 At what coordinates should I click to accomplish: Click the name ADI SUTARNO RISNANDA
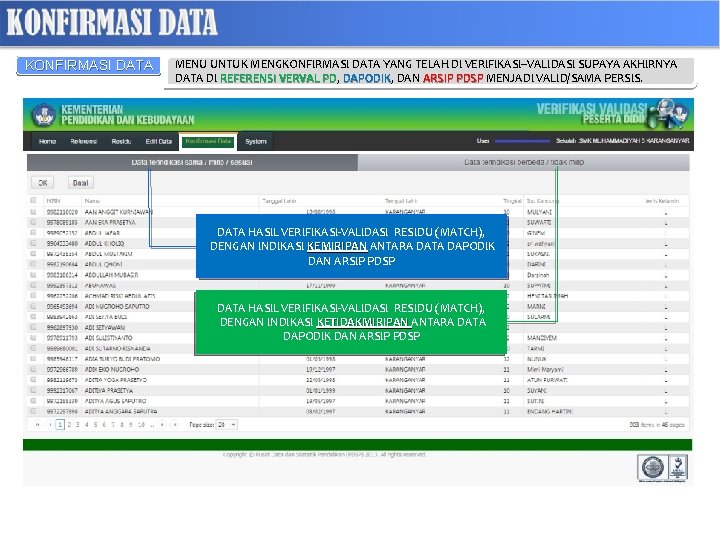[x=118, y=349]
